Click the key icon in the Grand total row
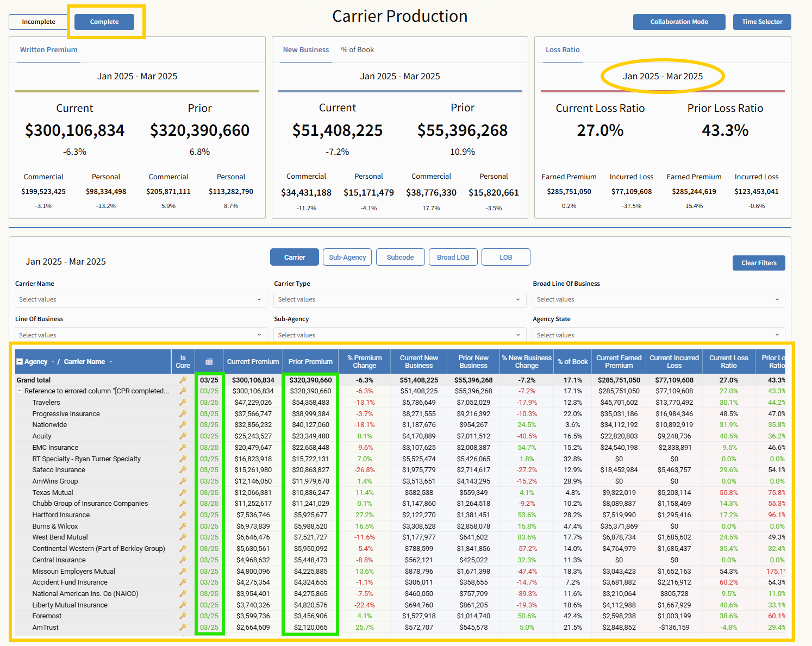Screen dimensions: 812x646 pyautogui.click(x=183, y=380)
